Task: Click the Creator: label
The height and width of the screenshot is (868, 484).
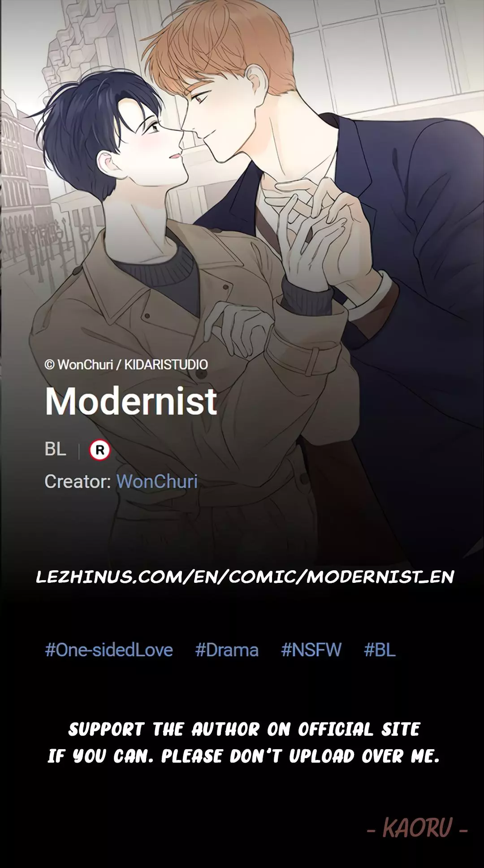Action: (78, 482)
